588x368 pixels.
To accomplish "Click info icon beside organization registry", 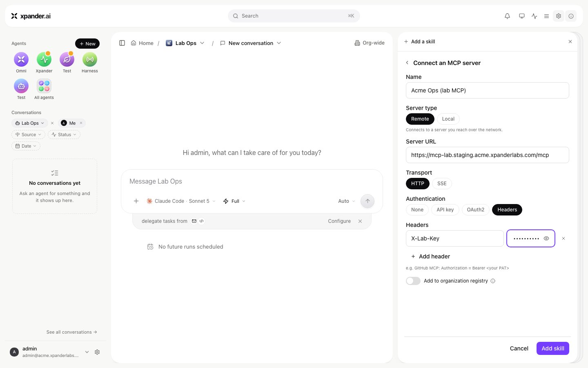I will coord(493,281).
